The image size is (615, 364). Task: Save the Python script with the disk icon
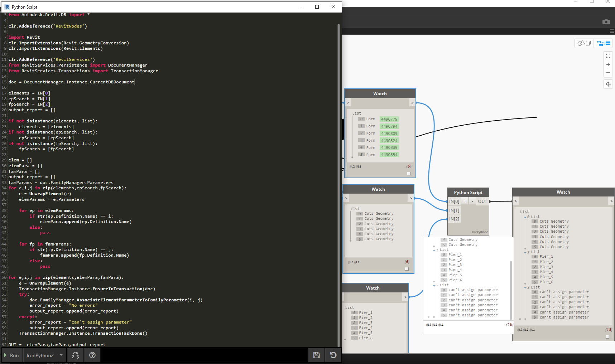pyautogui.click(x=316, y=355)
